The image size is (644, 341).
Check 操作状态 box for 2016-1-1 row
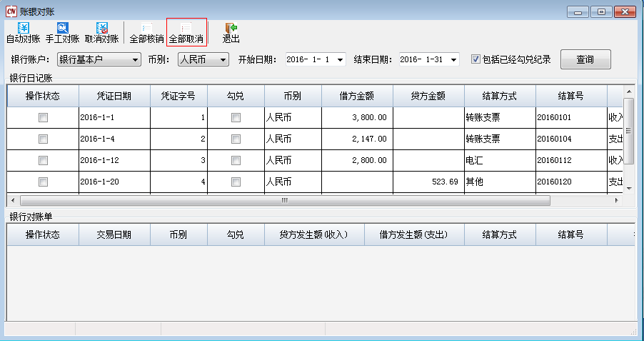[43, 117]
